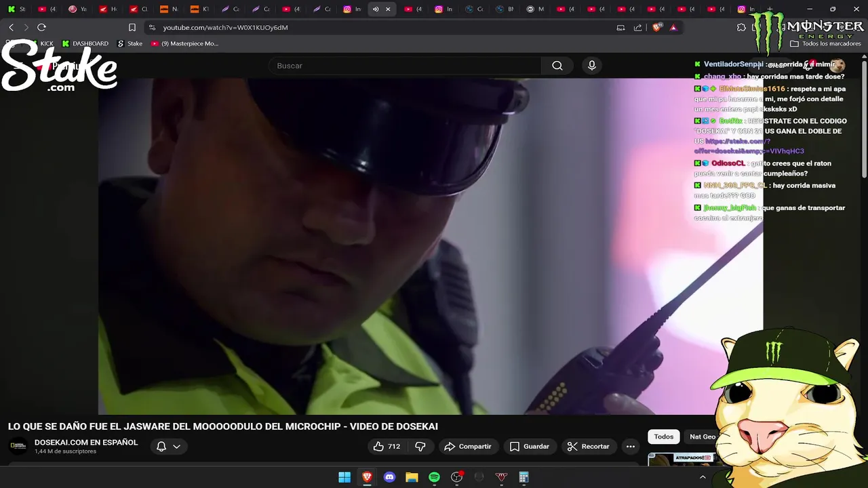Open the Masterpiece Mo... bookmark

(184, 43)
